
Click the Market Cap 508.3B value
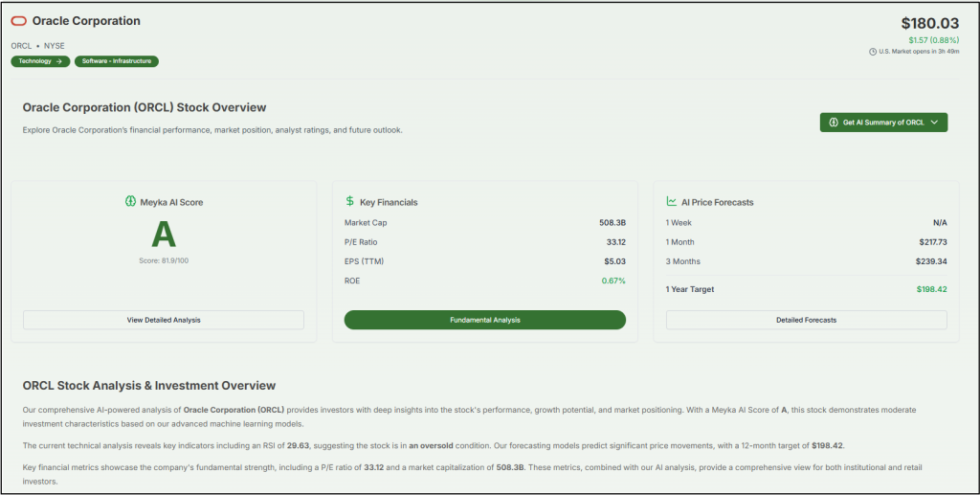point(612,223)
